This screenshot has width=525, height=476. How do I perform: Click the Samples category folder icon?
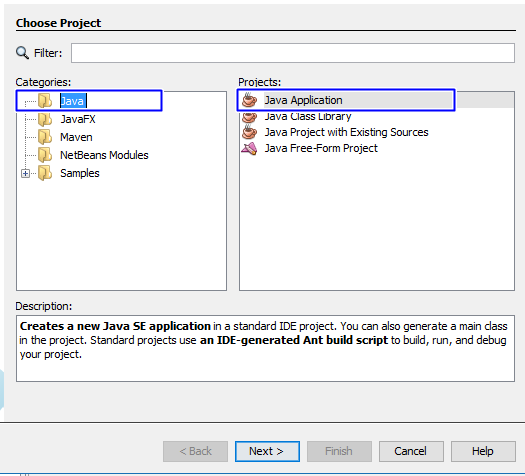(x=45, y=173)
